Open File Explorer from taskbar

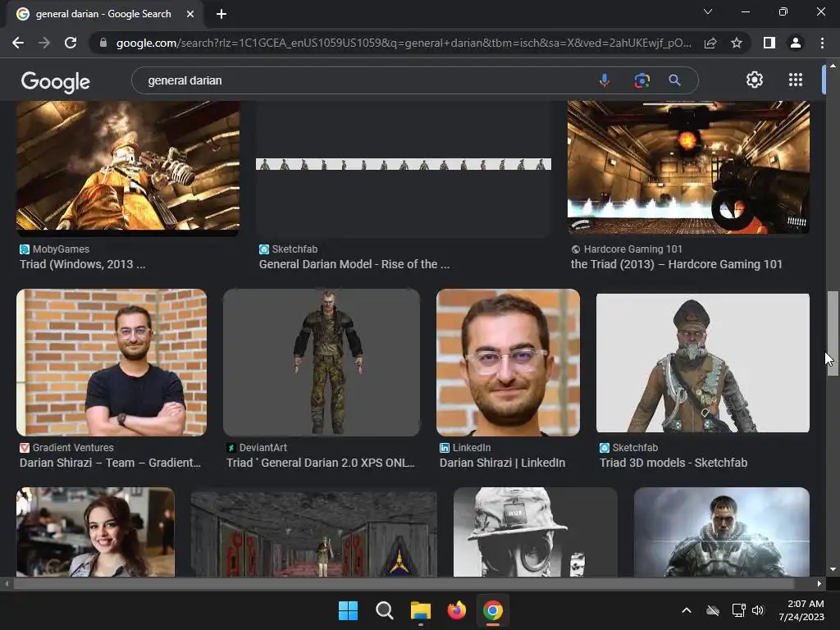pos(421,610)
